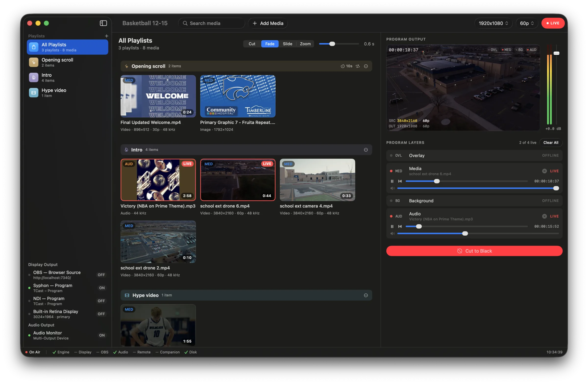588x384 pixels.
Task: Select the school ext camera 4.mp4 thumbnail
Action: click(x=317, y=180)
